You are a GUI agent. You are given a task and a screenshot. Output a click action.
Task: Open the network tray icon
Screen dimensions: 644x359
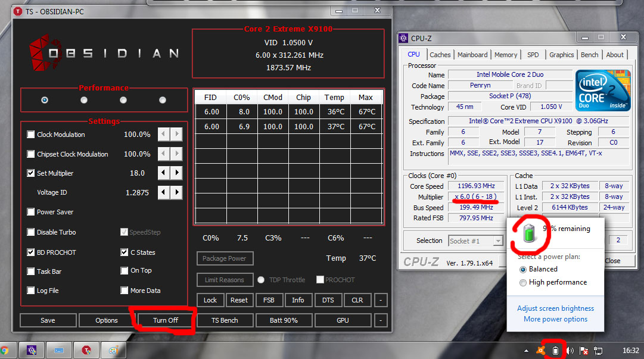(598, 351)
